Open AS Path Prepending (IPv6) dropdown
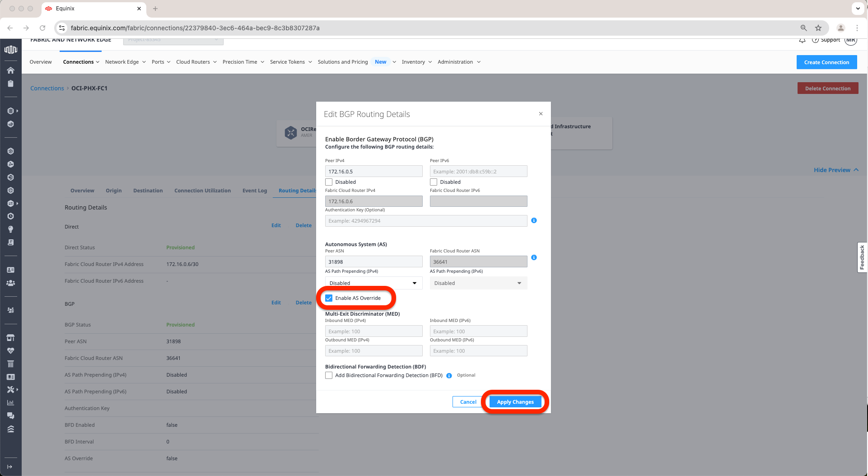Viewport: 868px width, 476px height. coord(478,283)
